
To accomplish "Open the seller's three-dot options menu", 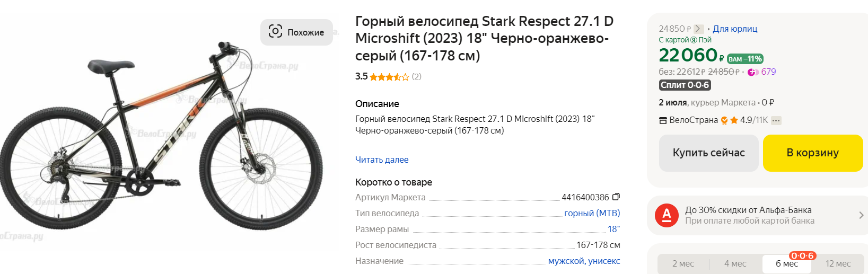I will click(776, 120).
